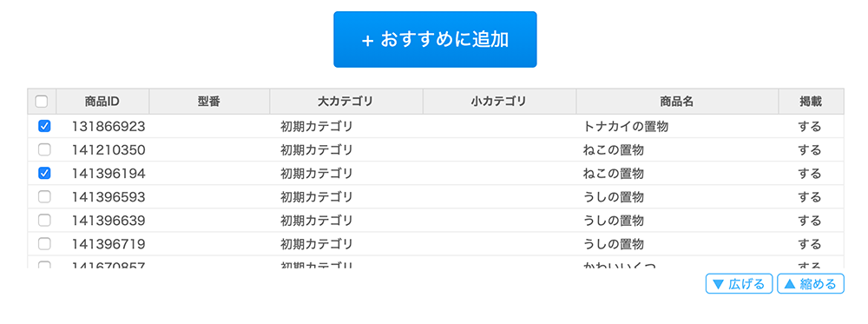Check the checkbox for product 141396639
Image resolution: width=868 pixels, height=324 pixels.
click(44, 221)
